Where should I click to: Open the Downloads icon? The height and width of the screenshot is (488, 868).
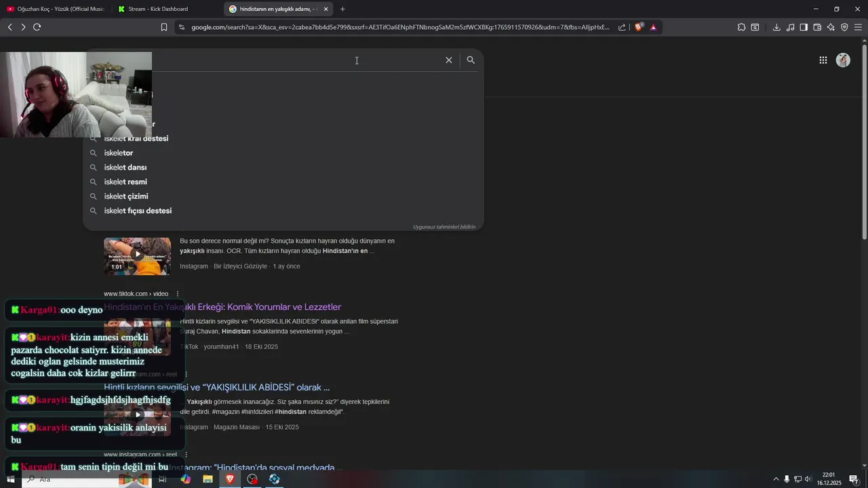(x=776, y=27)
